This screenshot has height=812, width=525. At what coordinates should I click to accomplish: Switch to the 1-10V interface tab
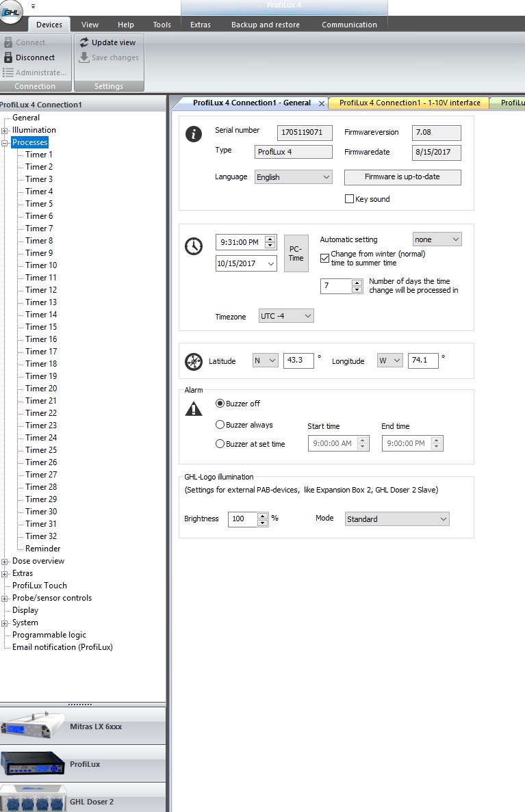point(409,103)
